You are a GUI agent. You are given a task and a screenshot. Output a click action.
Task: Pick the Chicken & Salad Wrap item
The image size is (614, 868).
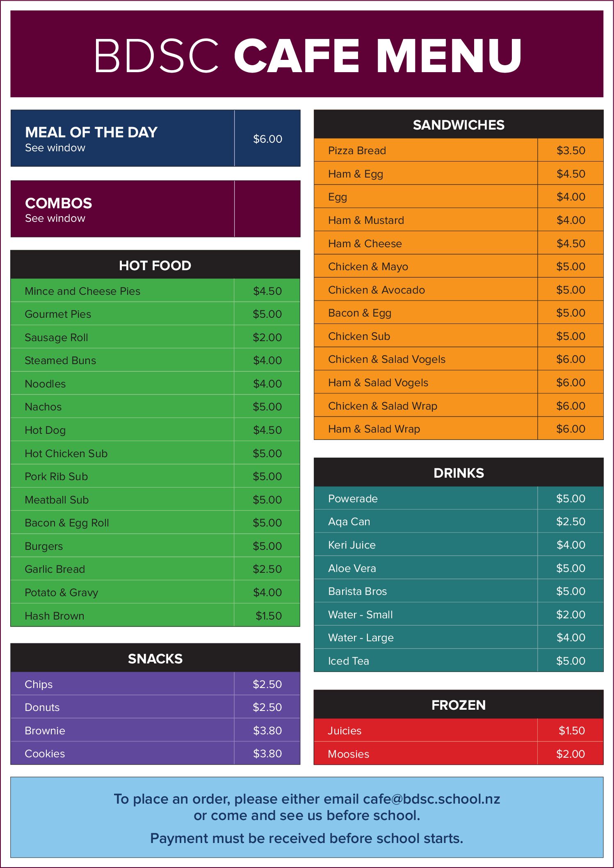tap(382, 406)
